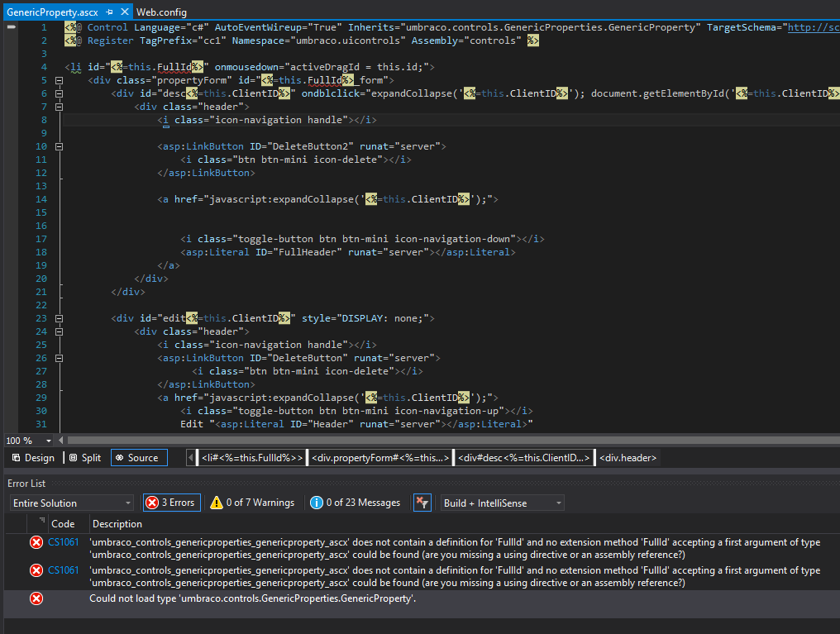Sort the error list by Code column
840x634 pixels.
63,524
